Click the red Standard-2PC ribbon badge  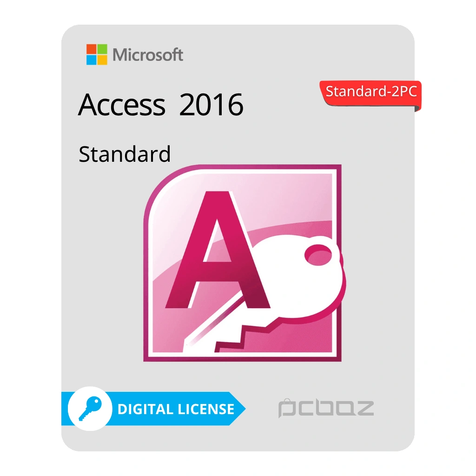point(370,95)
